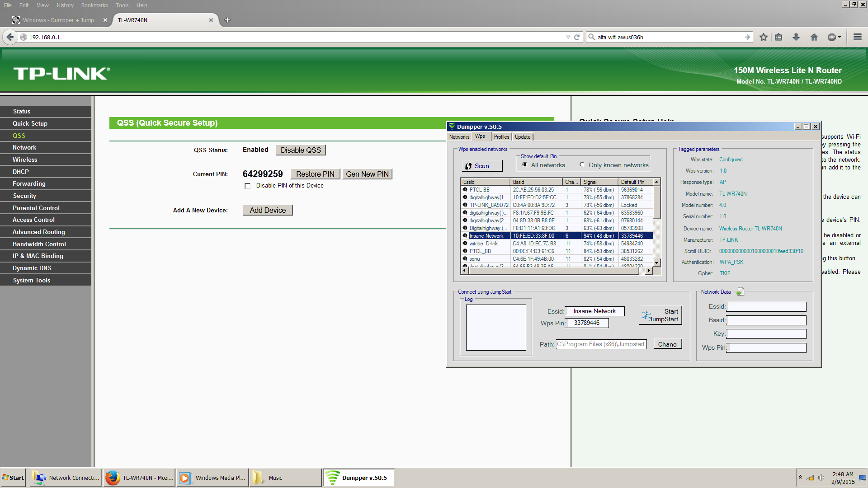The height and width of the screenshot is (488, 868).
Task: Open the Adblock Plus toolbar icon
Action: pyautogui.click(x=832, y=37)
